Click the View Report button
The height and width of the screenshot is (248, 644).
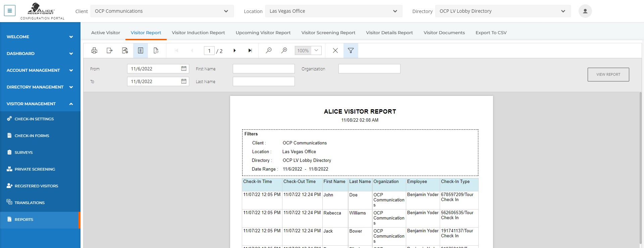click(x=608, y=74)
